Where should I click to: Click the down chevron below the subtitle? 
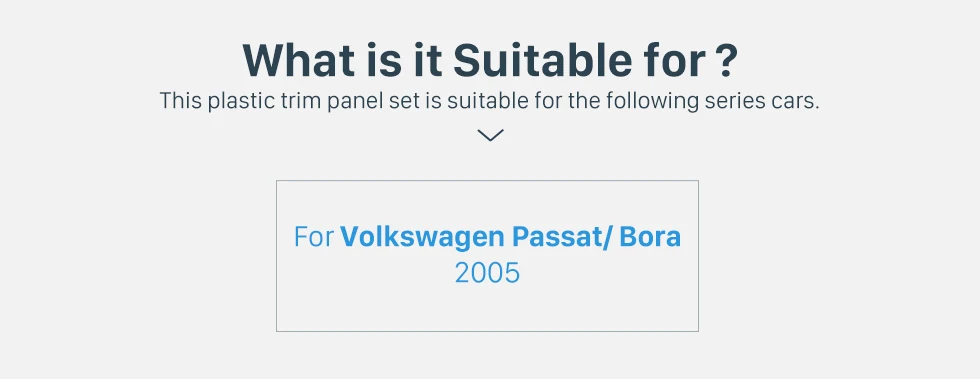[490, 135]
